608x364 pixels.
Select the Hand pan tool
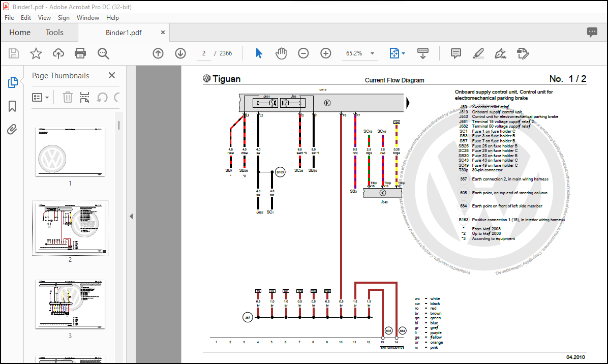pos(281,53)
